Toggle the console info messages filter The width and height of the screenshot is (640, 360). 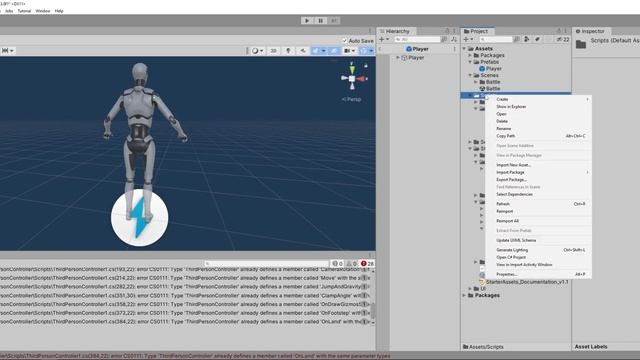[338, 264]
